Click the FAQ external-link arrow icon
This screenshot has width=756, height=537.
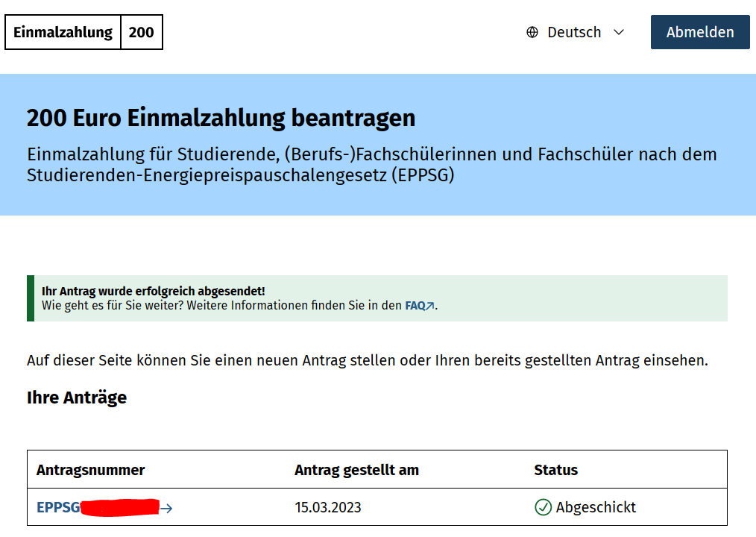[430, 306]
